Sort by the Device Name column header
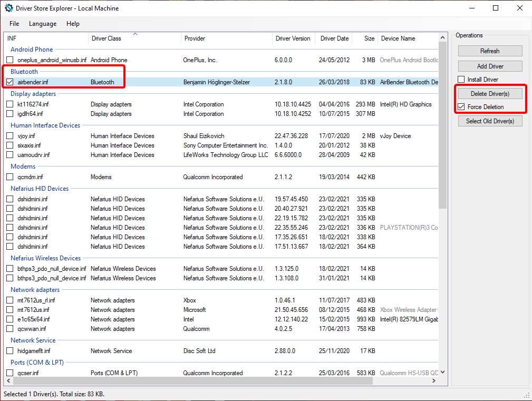532x401 pixels. (x=408, y=38)
